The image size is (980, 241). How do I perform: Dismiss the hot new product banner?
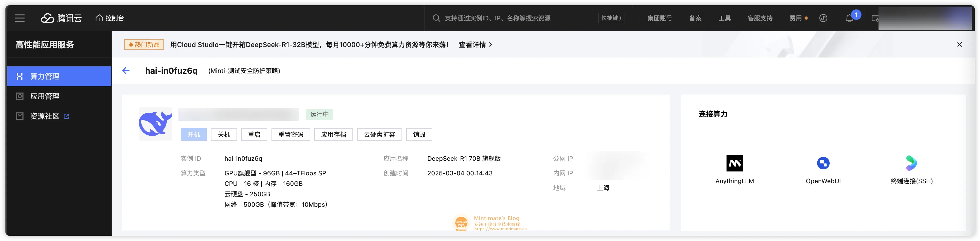coord(960,44)
